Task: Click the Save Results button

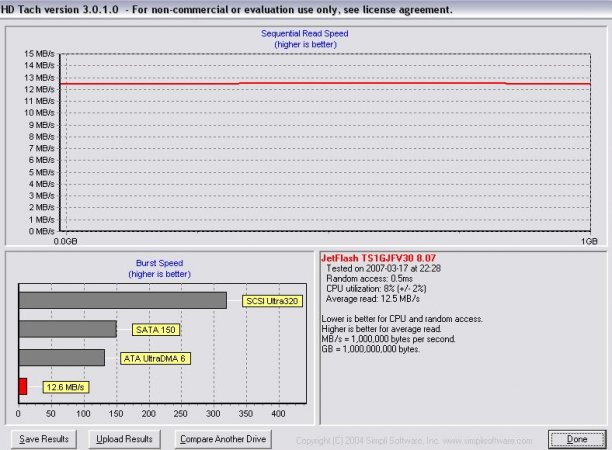Action: 44,439
